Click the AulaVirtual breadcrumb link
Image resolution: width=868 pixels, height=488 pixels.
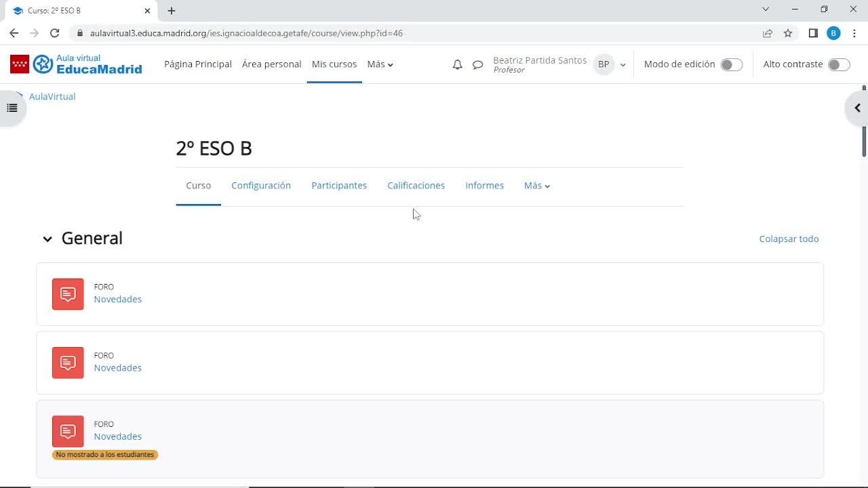click(x=52, y=96)
